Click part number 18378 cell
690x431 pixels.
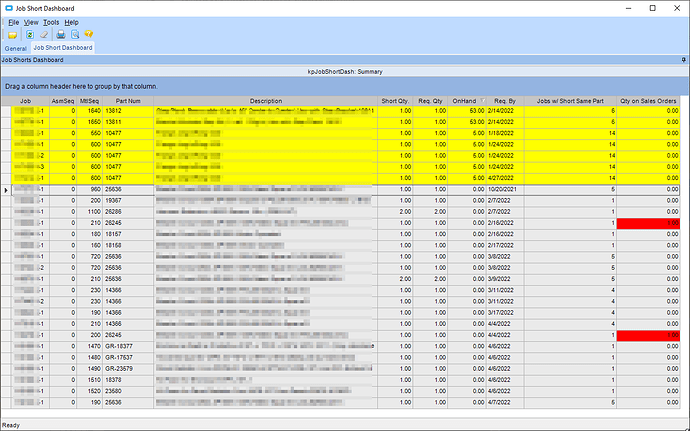tap(128, 380)
